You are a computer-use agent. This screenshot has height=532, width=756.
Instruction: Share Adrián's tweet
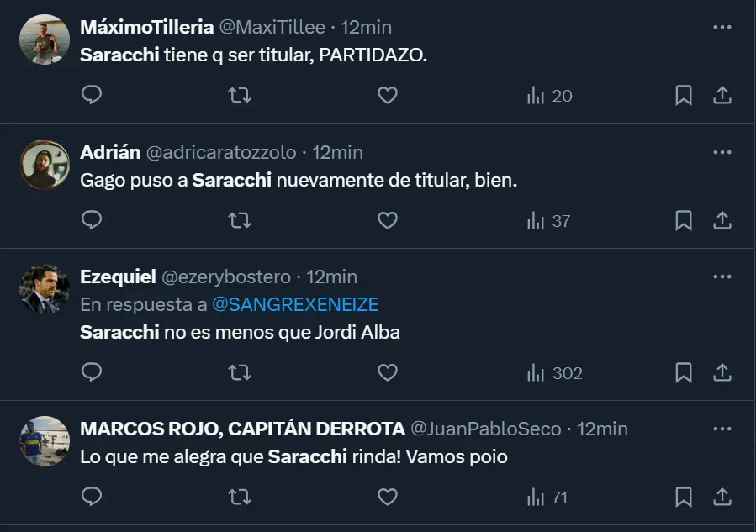[x=722, y=221]
